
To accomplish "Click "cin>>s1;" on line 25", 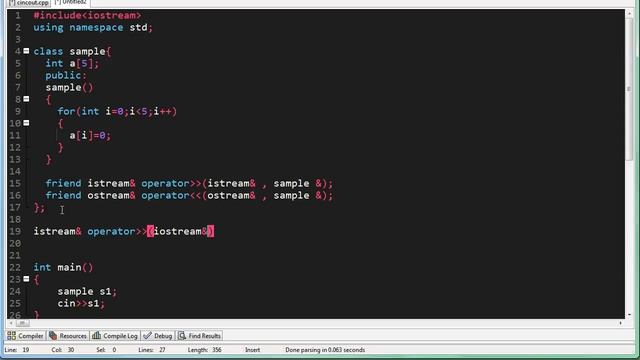I will click(81, 304).
